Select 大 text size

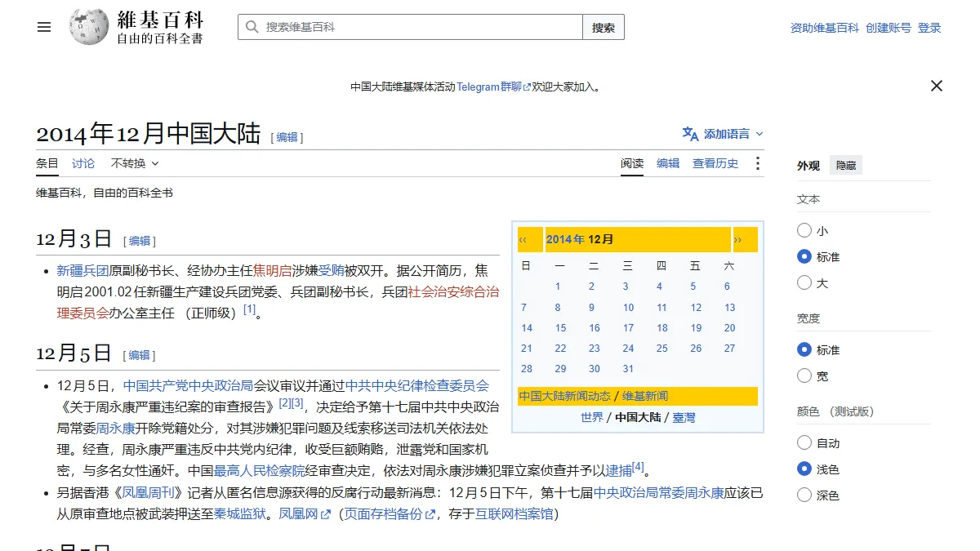point(804,283)
